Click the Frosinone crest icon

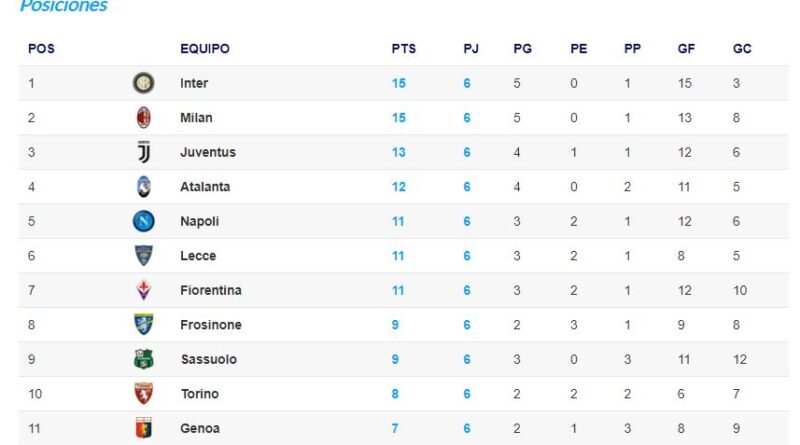[143, 325]
